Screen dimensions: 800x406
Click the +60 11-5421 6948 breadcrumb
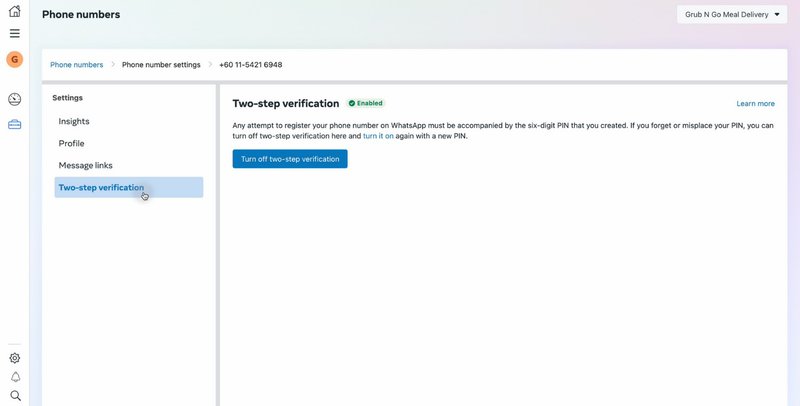(x=251, y=65)
